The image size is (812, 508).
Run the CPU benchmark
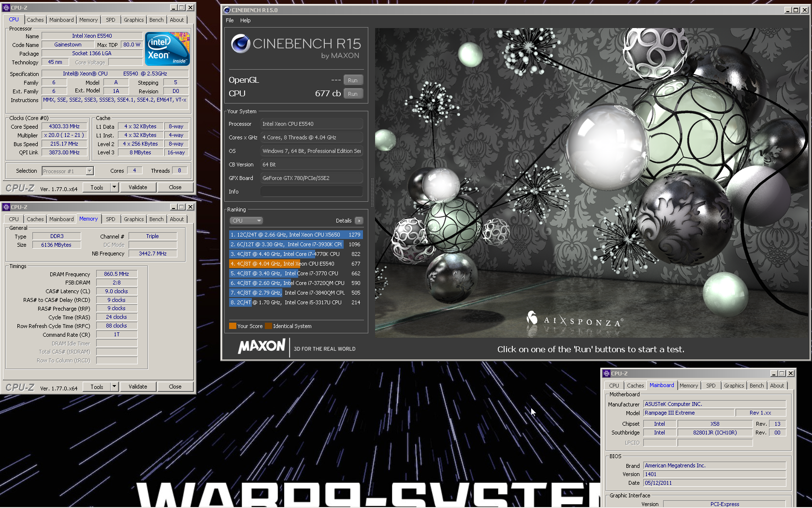pos(353,94)
